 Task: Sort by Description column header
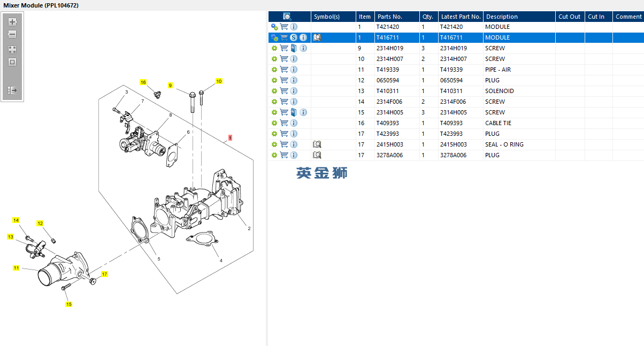(x=519, y=17)
